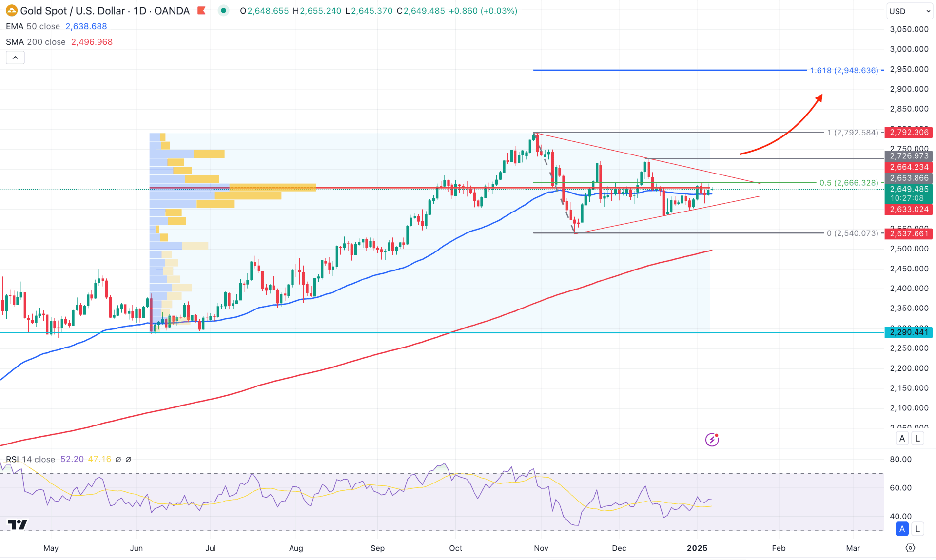
Task: Click the 2025 label on time axis
Action: point(697,548)
